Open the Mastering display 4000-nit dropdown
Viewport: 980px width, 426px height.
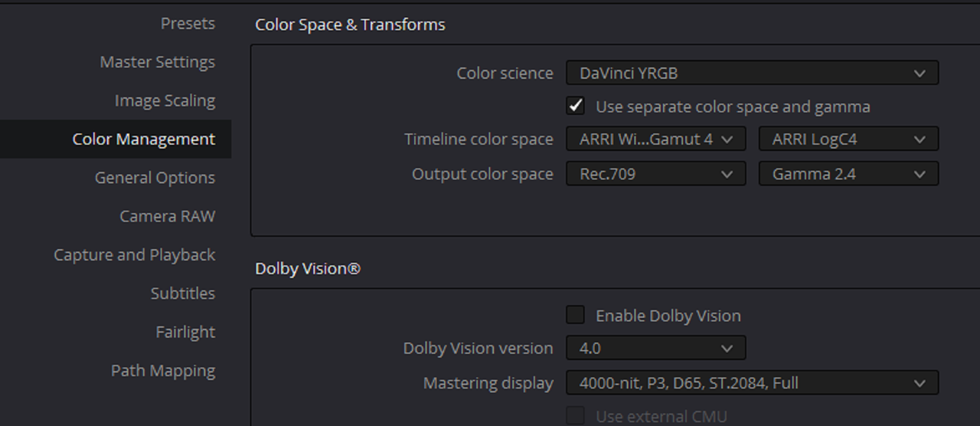pos(752,382)
